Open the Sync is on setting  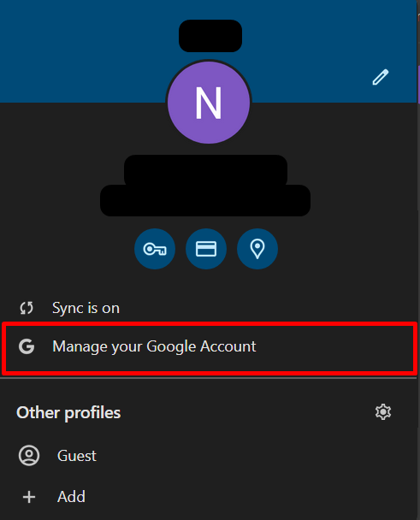209,308
